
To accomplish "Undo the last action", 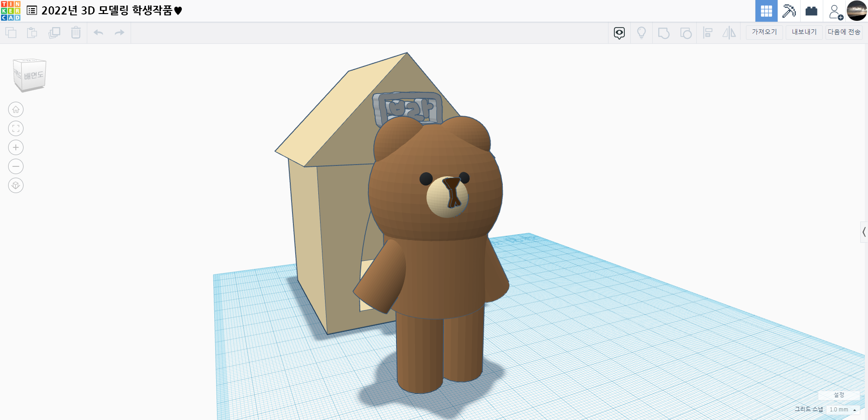I will (99, 33).
